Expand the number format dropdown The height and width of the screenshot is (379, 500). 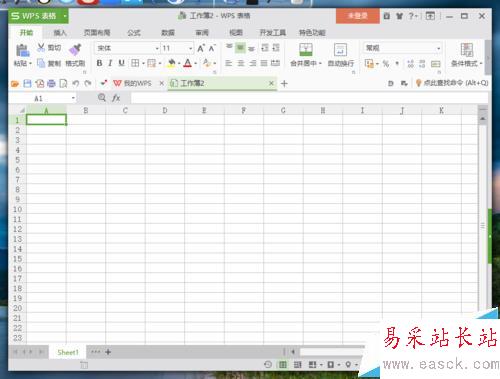pos(438,48)
